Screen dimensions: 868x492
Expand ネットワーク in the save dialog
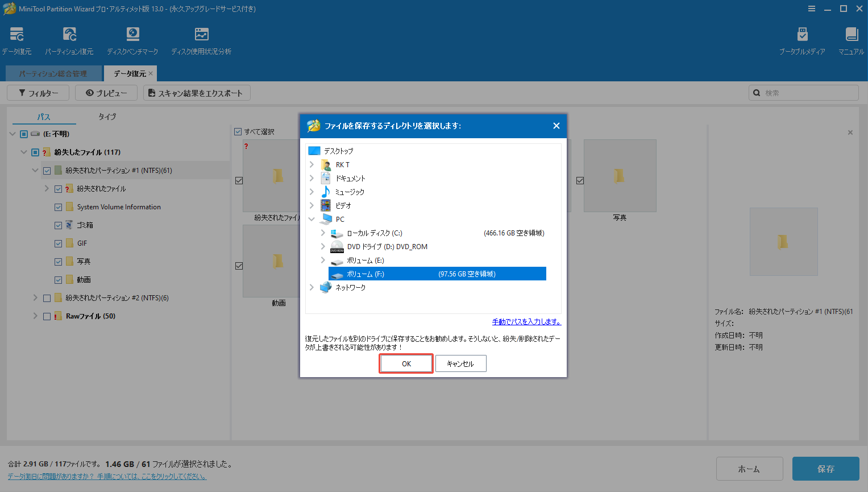coord(312,287)
